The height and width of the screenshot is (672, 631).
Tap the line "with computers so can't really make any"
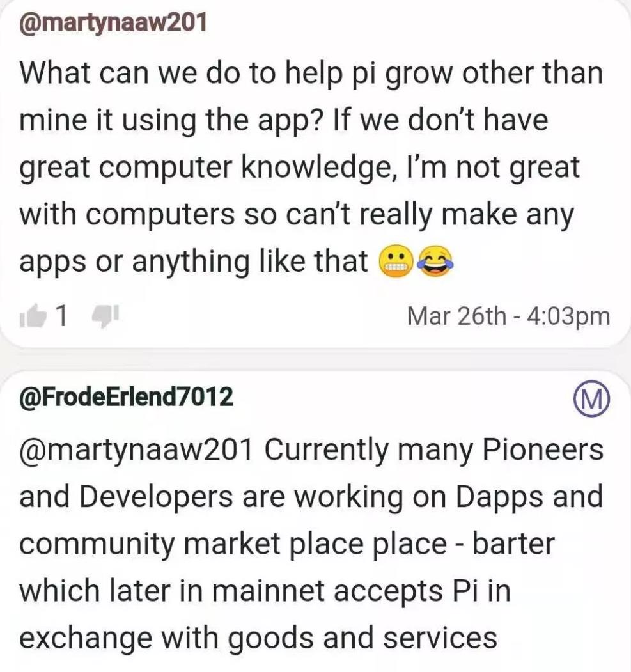click(x=297, y=215)
